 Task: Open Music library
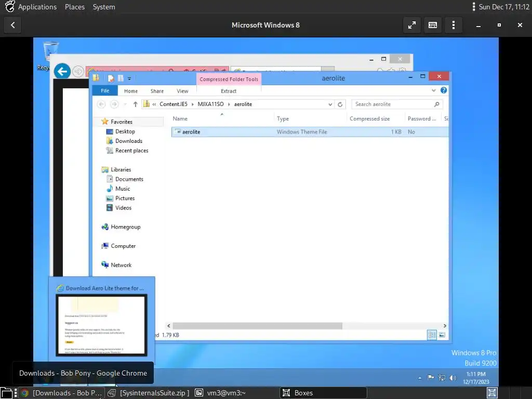tap(123, 188)
